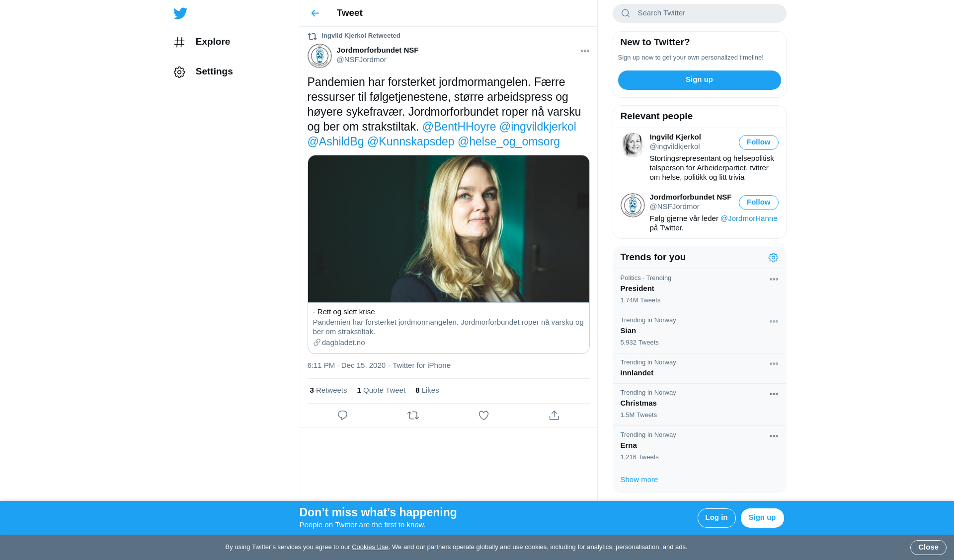Follow Ingvild Kjerkol
The width and height of the screenshot is (954, 560).
point(758,142)
